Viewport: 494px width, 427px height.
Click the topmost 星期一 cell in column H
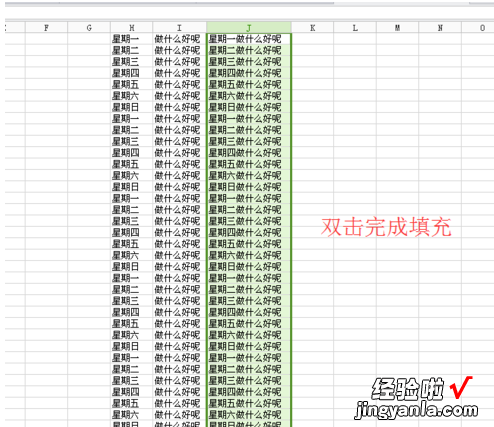(132, 39)
